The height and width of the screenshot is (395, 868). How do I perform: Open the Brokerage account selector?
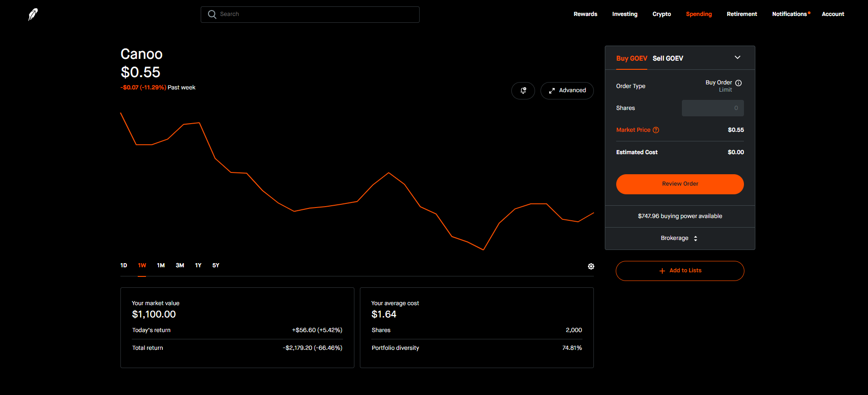pyautogui.click(x=680, y=238)
